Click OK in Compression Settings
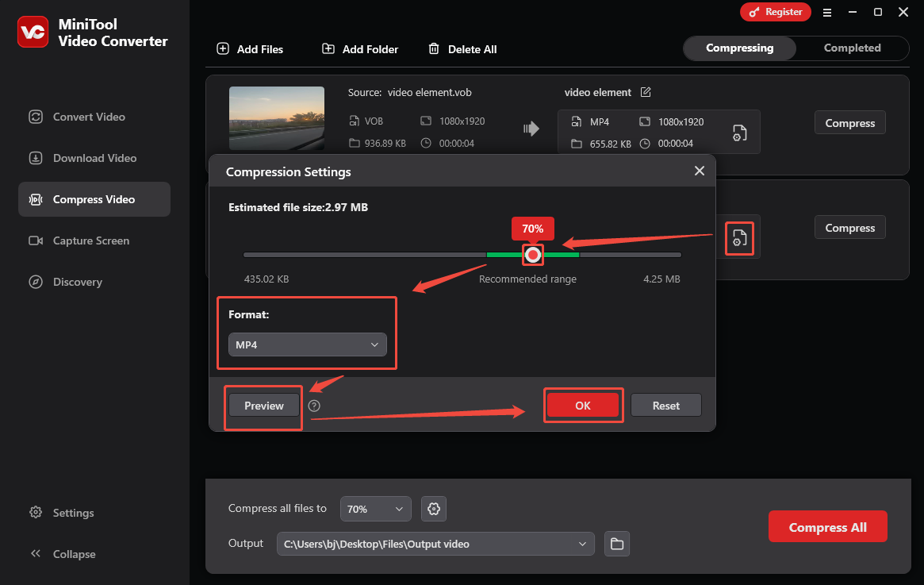Screen dimensions: 924x585 point(583,406)
